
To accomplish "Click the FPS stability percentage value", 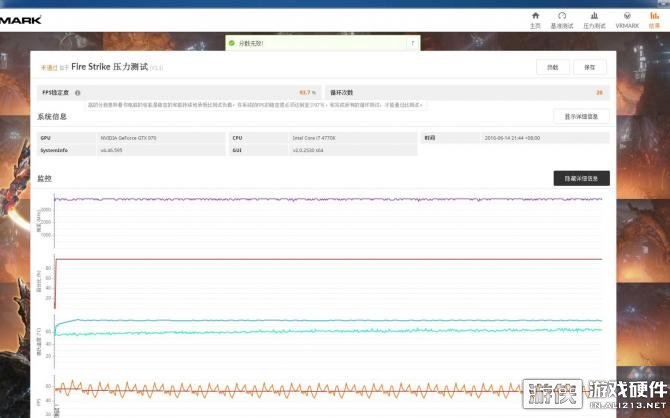I will 307,92.
